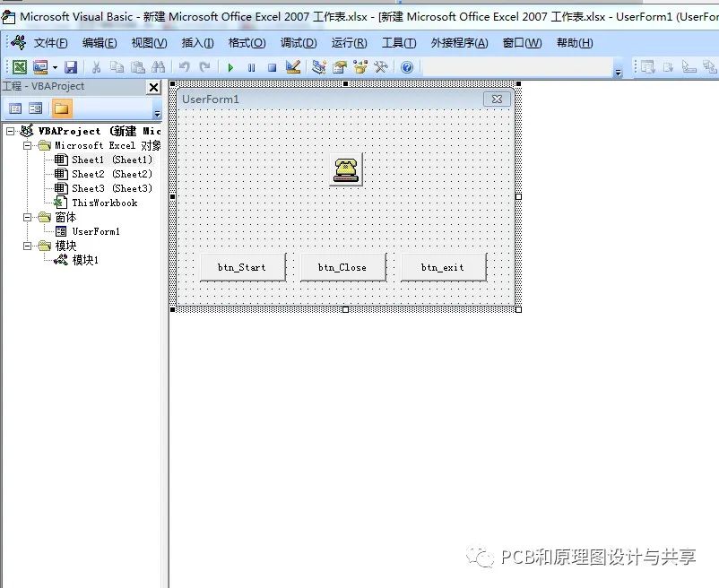Open the 文件(F) menu
Image resolution: width=719 pixels, height=588 pixels.
[x=50, y=43]
